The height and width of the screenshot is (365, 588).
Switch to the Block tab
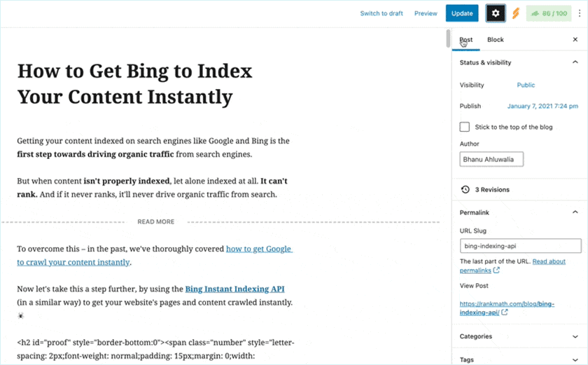495,40
